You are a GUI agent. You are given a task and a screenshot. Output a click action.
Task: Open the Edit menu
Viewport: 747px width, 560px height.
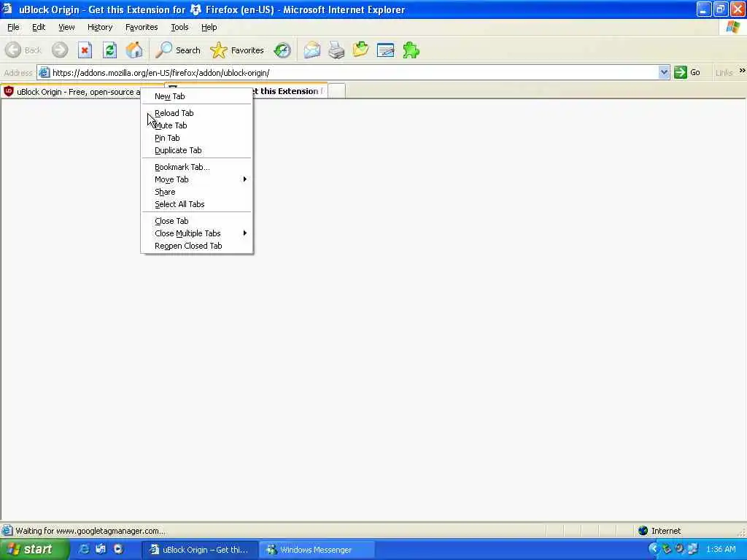(x=39, y=27)
